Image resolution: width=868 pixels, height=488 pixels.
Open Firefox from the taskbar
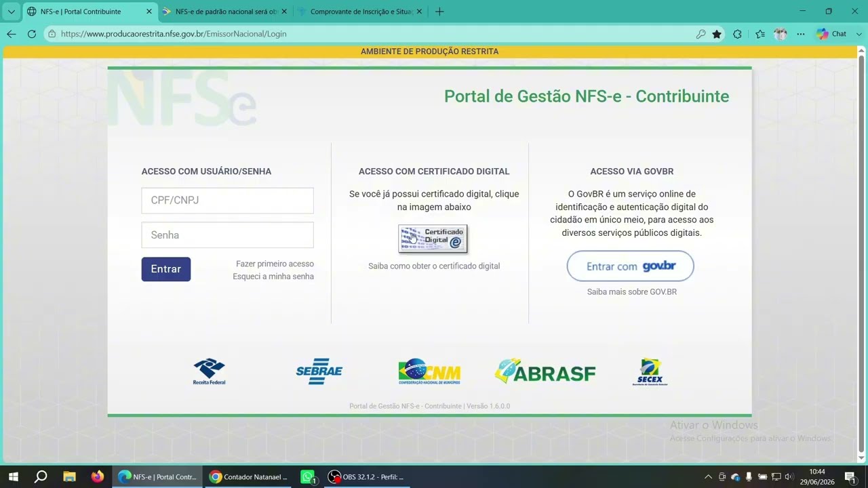point(97,476)
